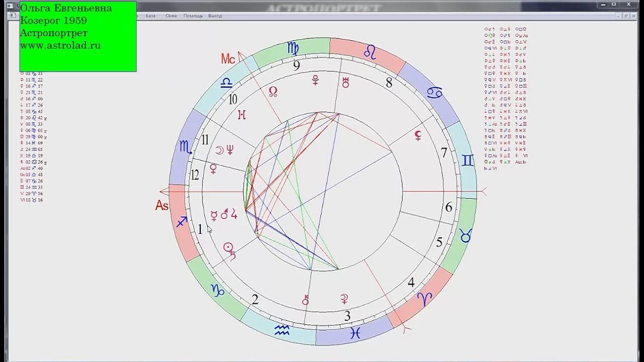This screenshot has height=362, width=644.
Task: Select house number 4 on the wheel
Action: coord(411,283)
